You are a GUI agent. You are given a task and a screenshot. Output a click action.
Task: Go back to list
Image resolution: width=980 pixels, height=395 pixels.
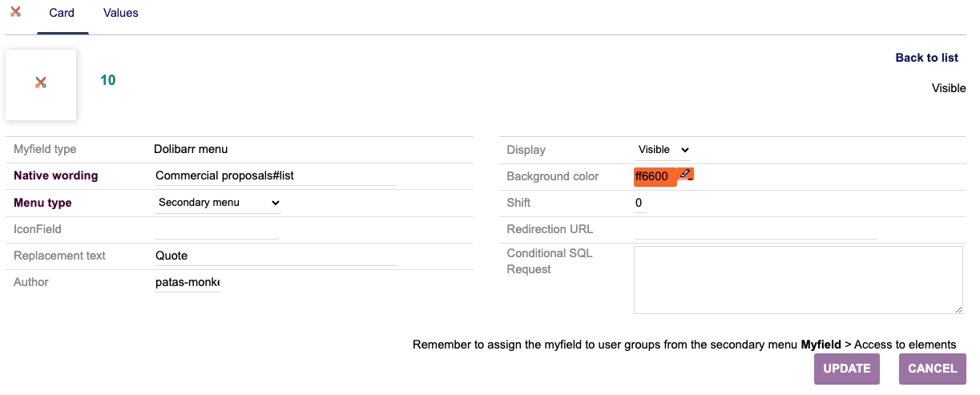(926, 58)
